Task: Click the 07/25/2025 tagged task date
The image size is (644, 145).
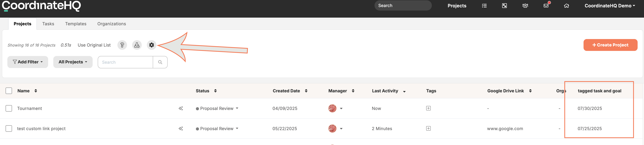Action: pyautogui.click(x=589, y=129)
